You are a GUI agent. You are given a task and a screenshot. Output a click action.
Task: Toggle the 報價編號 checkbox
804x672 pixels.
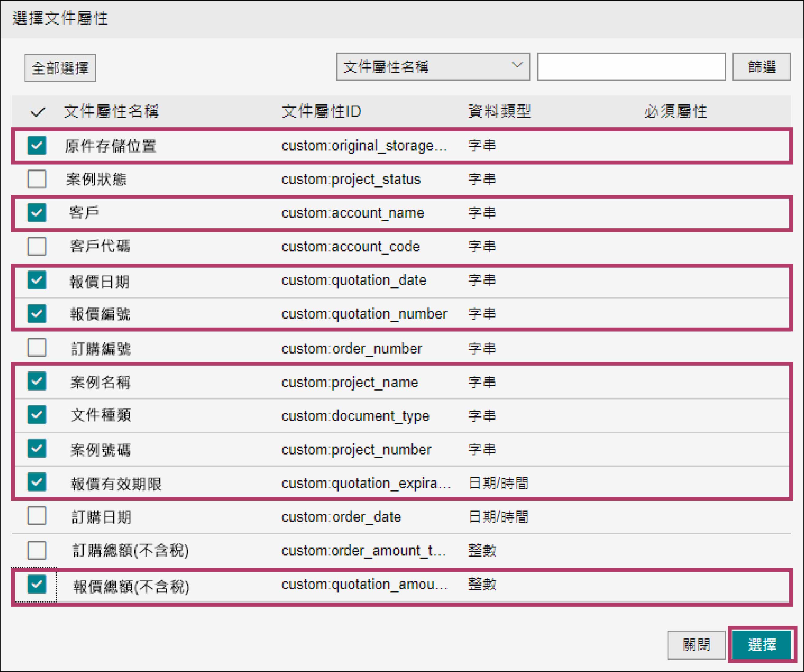pos(37,314)
